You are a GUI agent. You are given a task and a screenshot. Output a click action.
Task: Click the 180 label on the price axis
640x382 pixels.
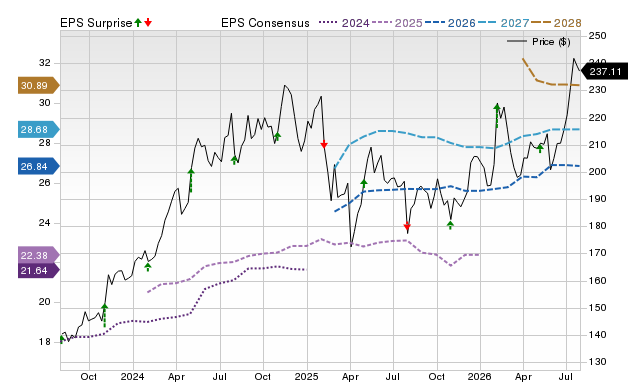tap(597, 226)
